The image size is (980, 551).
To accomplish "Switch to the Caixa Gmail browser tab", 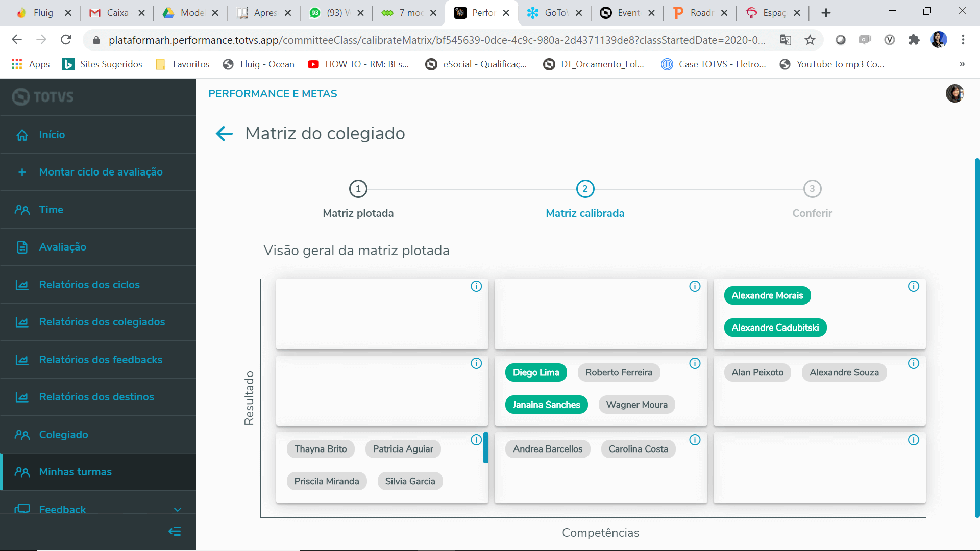I will (x=117, y=13).
